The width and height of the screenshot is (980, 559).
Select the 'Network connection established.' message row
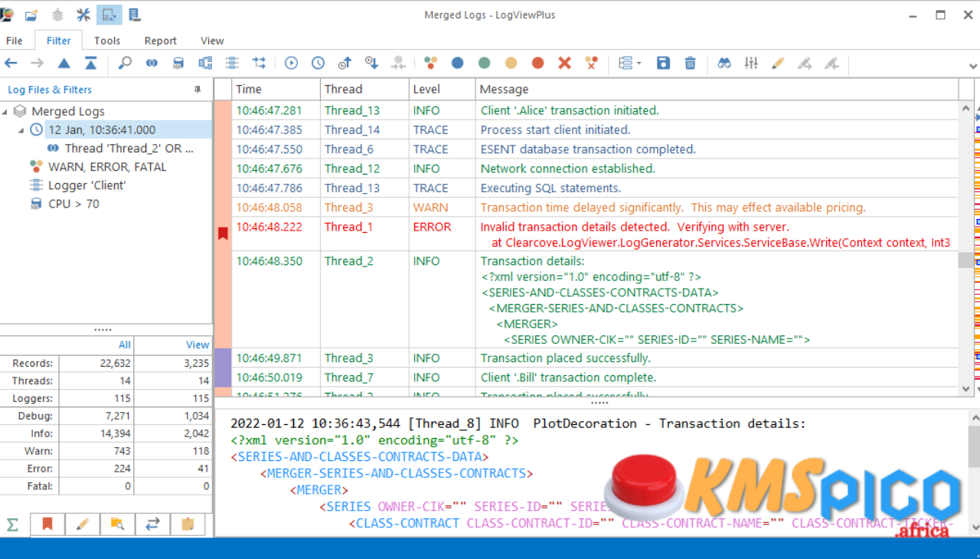[595, 168]
